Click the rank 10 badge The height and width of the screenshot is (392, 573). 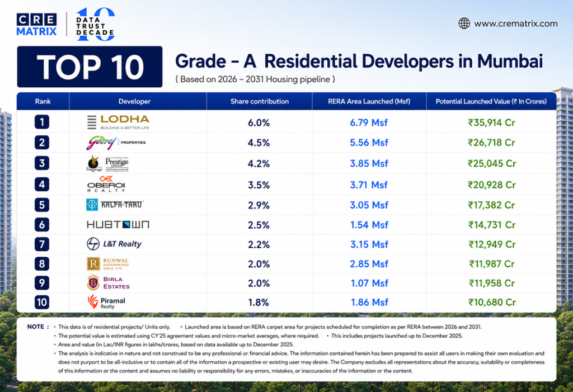coord(42,302)
